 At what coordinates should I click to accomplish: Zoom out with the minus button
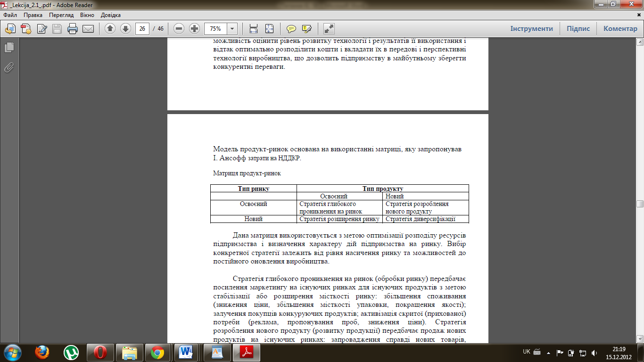pos(179,29)
